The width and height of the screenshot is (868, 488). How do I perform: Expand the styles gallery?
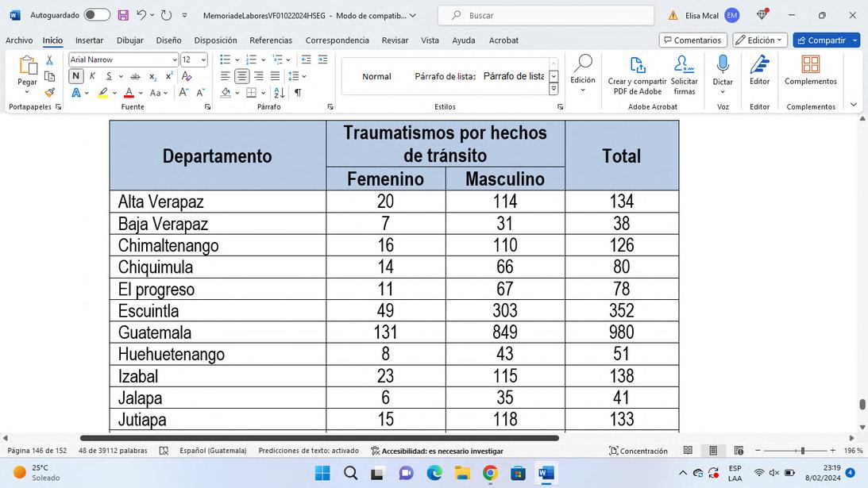[x=553, y=89]
